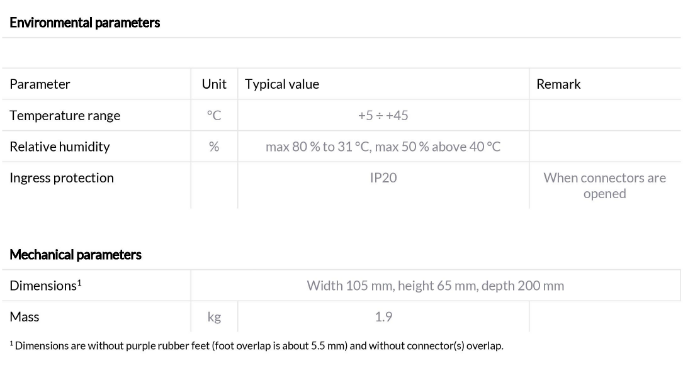Select the Relative humidity row label
Image resolution: width=700 pixels, height=373 pixels.
click(x=60, y=147)
